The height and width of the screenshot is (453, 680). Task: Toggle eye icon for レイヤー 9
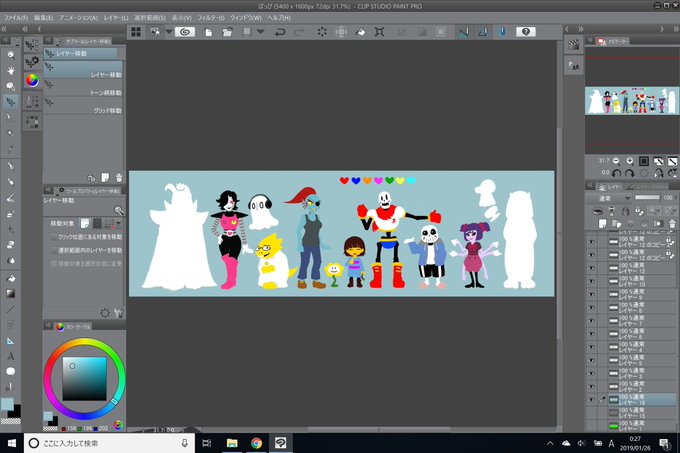point(592,295)
